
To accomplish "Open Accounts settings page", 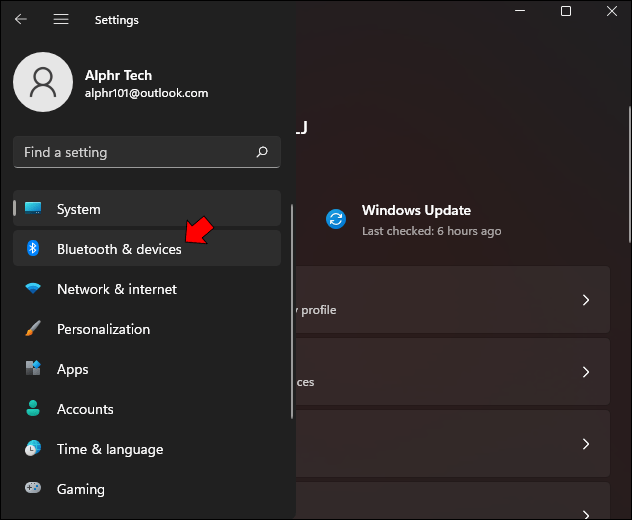I will click(x=147, y=409).
